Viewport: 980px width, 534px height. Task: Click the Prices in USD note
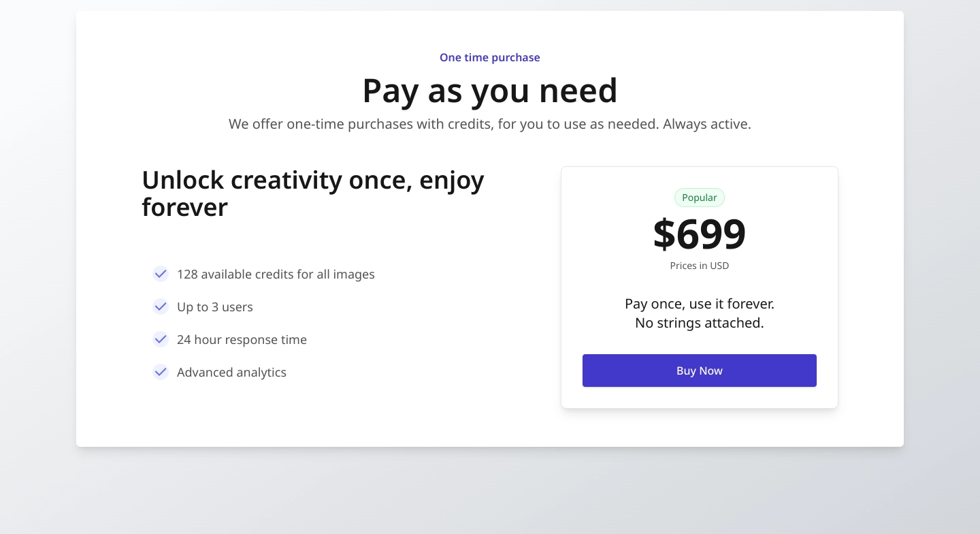(699, 266)
